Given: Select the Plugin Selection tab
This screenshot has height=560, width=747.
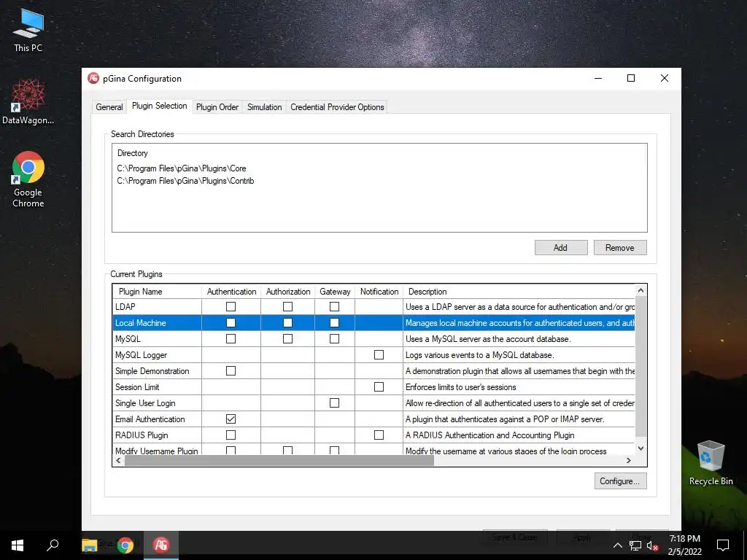Looking at the screenshot, I should point(160,106).
